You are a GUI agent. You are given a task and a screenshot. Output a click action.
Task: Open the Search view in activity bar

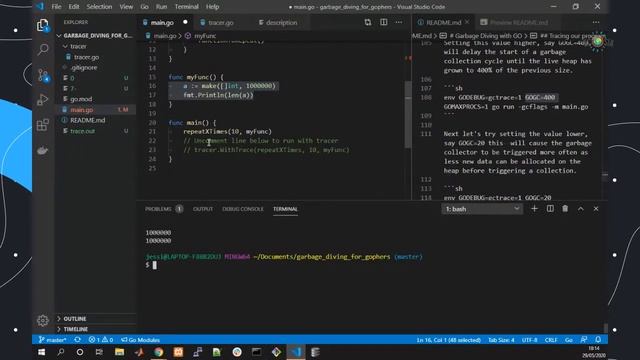(43, 50)
